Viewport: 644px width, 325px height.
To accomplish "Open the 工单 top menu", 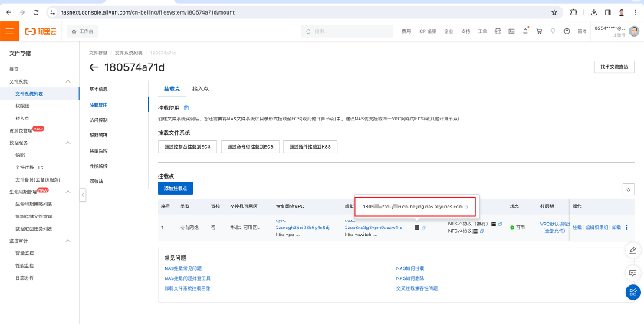I will [x=482, y=31].
